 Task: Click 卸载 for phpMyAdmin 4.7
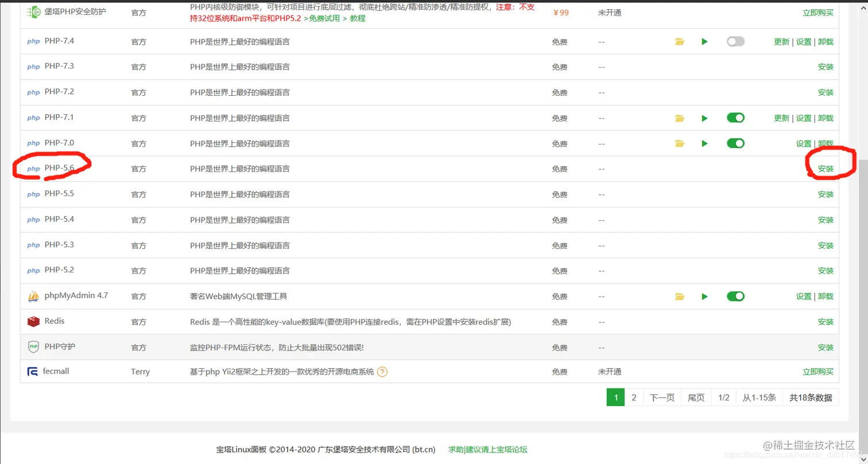(x=826, y=297)
